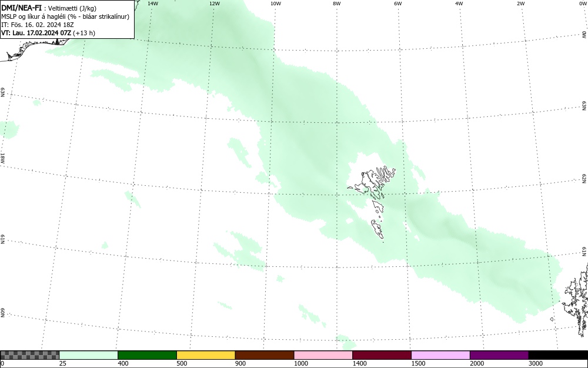
Task: Click the "60N" latitude label
Action: pos(2,313)
